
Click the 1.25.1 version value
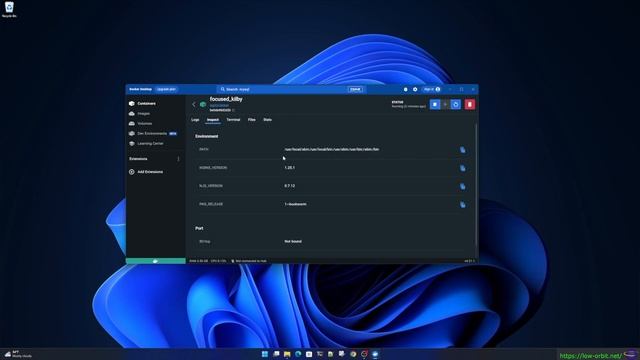click(289, 167)
